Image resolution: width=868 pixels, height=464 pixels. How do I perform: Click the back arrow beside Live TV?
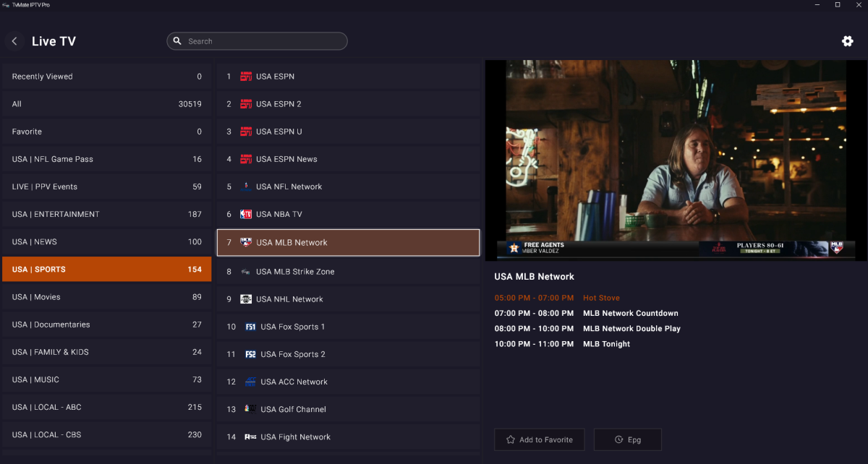[x=14, y=41]
